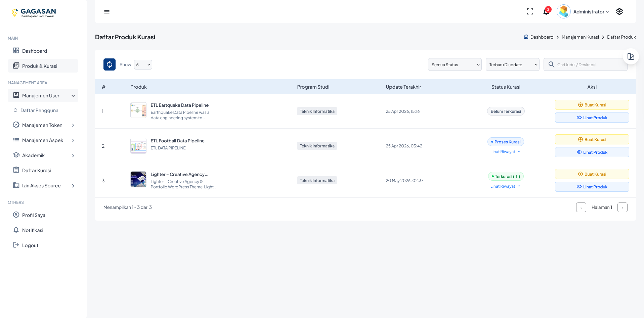Click Lighter Creative Agency thumbnail

tap(138, 179)
